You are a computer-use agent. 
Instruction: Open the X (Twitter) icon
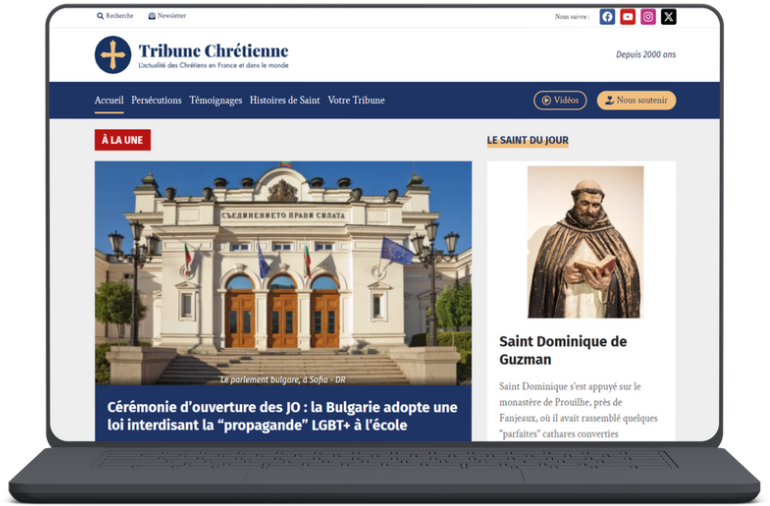668,17
